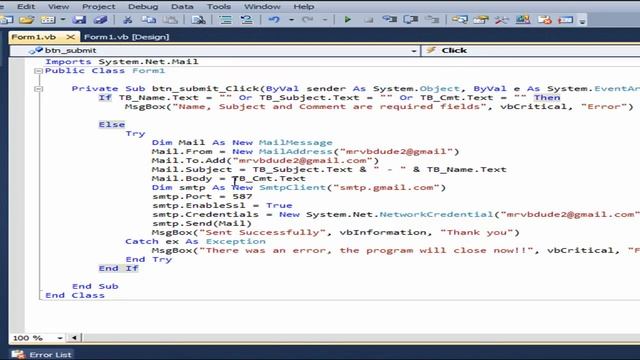Close the Form1.vb tab with its X
Viewport: 640px width, 360px height.
[71, 37]
